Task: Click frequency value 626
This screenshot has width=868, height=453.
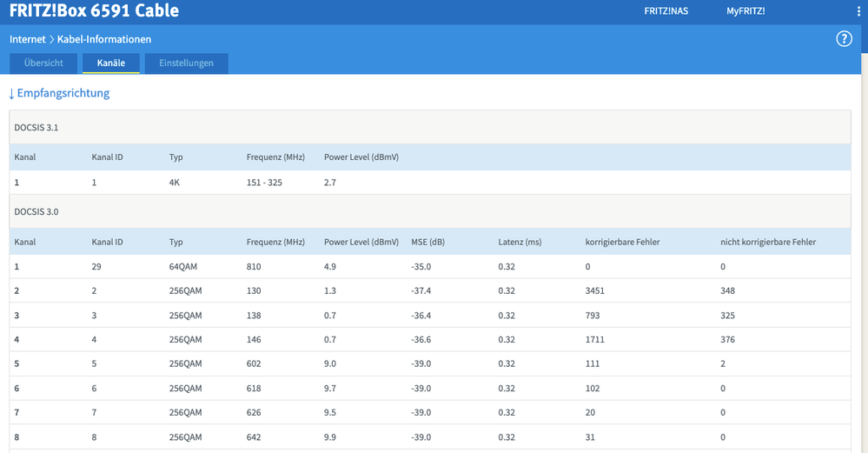Action: point(254,413)
